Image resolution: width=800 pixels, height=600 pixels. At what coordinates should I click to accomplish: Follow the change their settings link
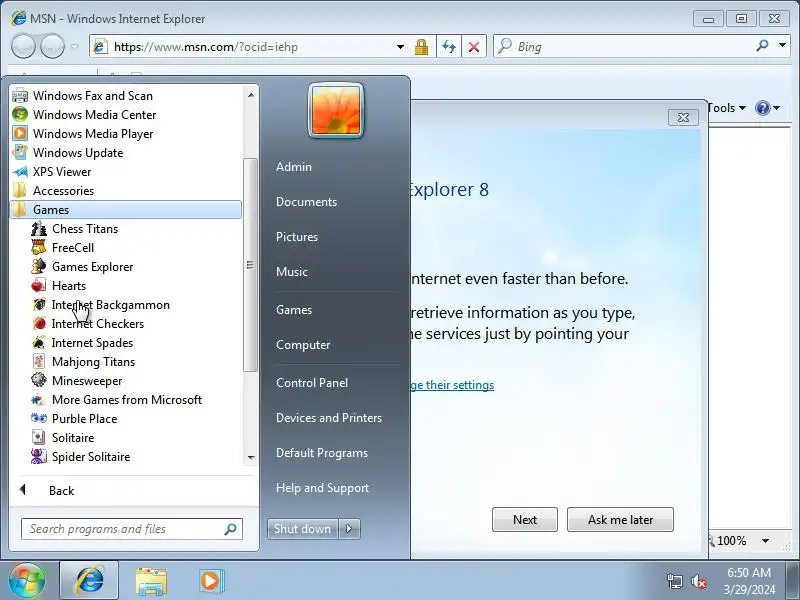[453, 385]
